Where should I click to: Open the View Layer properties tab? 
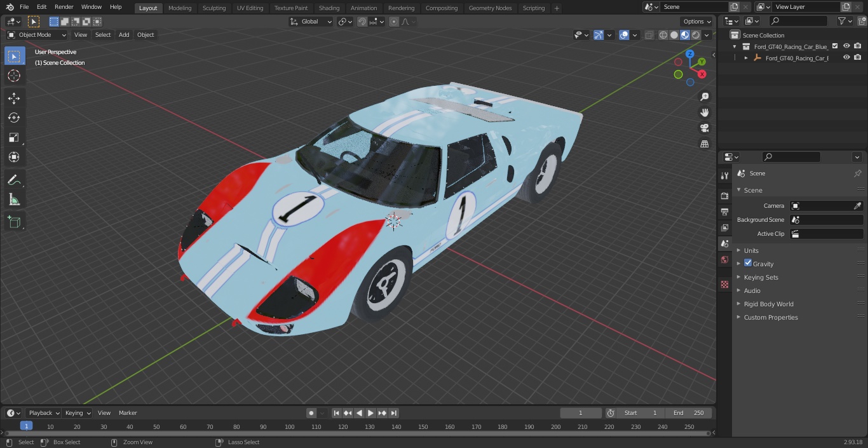point(724,227)
